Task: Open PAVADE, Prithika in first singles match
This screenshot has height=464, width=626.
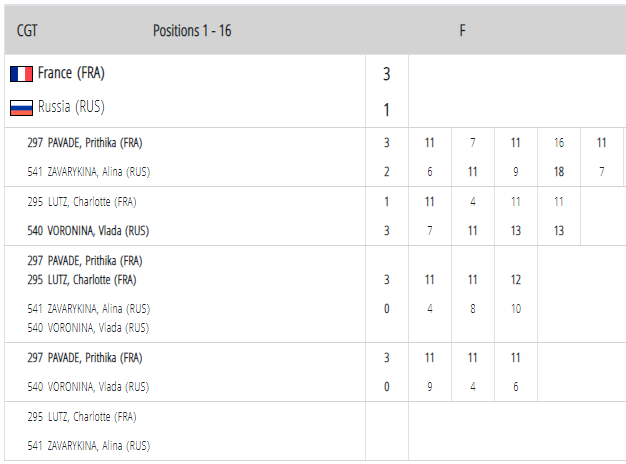Action: [x=85, y=143]
